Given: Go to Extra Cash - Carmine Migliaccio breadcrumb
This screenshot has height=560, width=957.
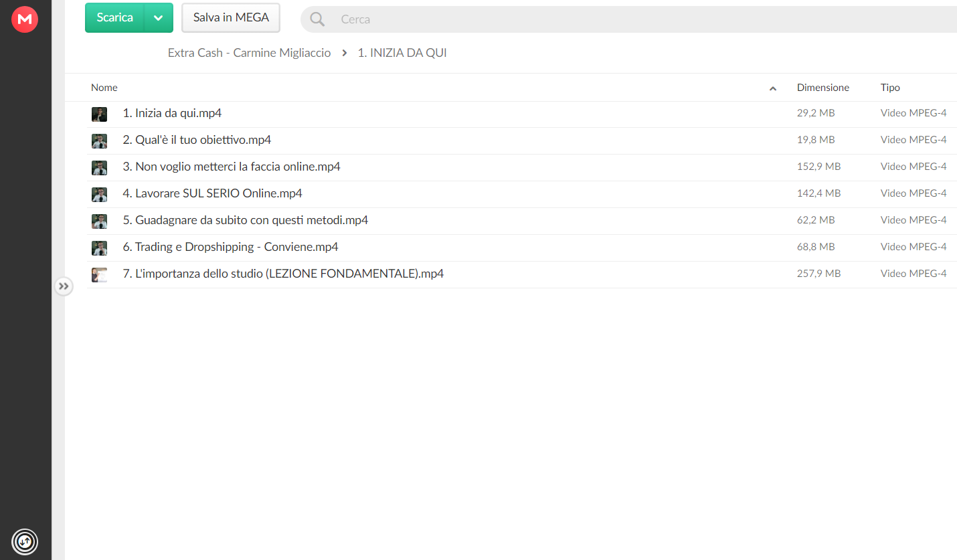Looking at the screenshot, I should (x=249, y=53).
